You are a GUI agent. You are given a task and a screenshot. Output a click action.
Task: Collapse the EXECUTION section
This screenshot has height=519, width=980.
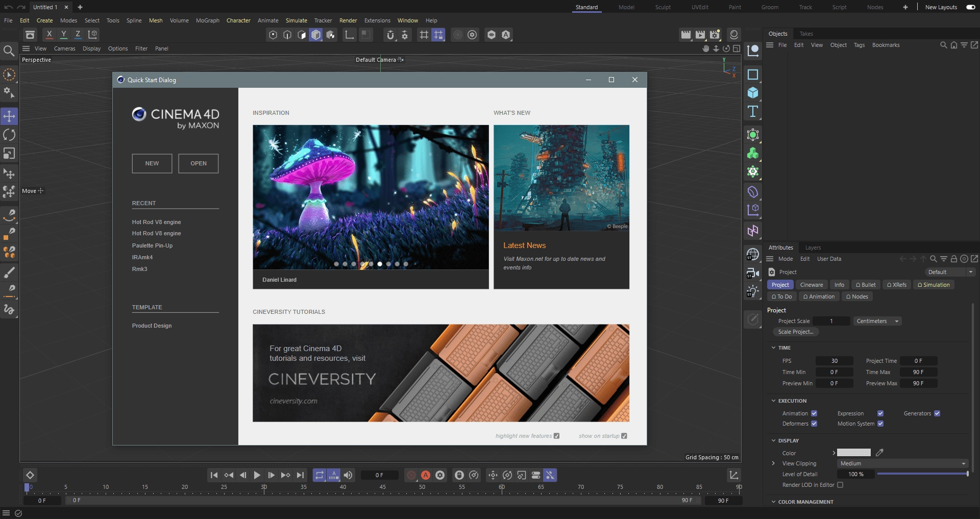tap(773, 401)
